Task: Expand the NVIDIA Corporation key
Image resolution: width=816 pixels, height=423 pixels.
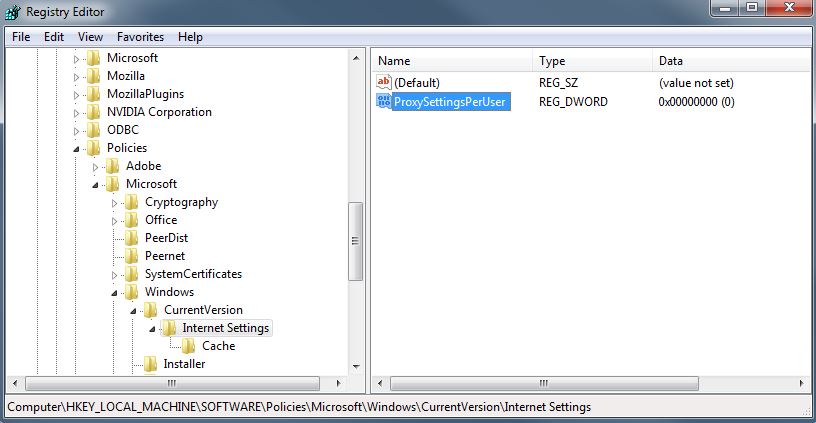Action: (x=76, y=113)
